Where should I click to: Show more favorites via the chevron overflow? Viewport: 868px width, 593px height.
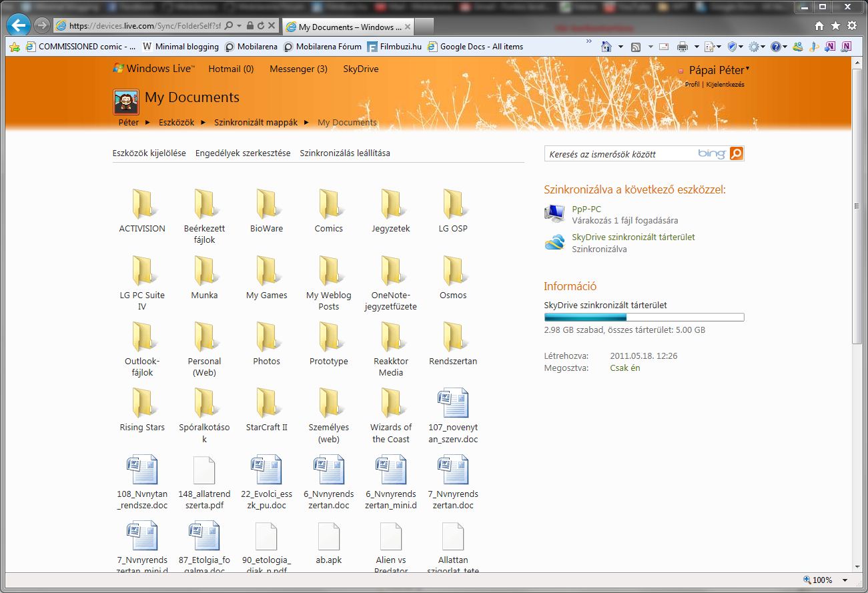[589, 42]
